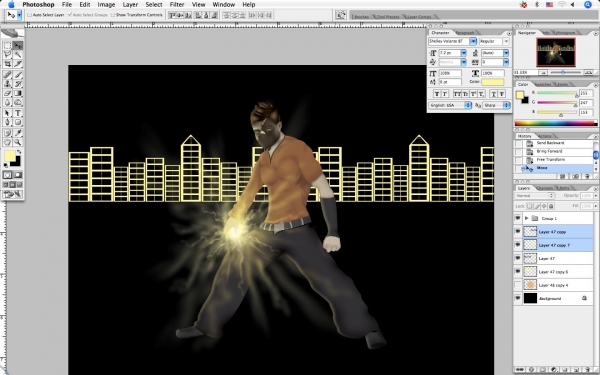Image resolution: width=600 pixels, height=375 pixels.
Task: Open the Filter menu
Action: (x=177, y=5)
